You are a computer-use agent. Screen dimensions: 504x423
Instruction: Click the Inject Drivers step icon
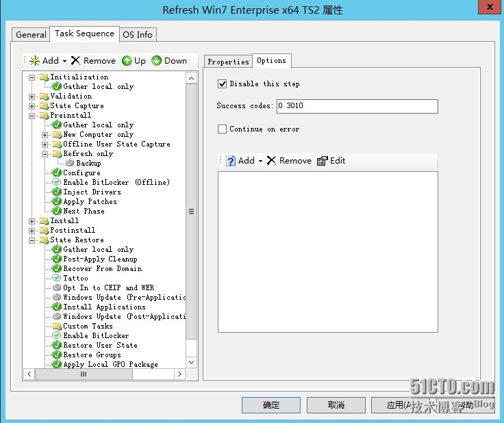57,192
